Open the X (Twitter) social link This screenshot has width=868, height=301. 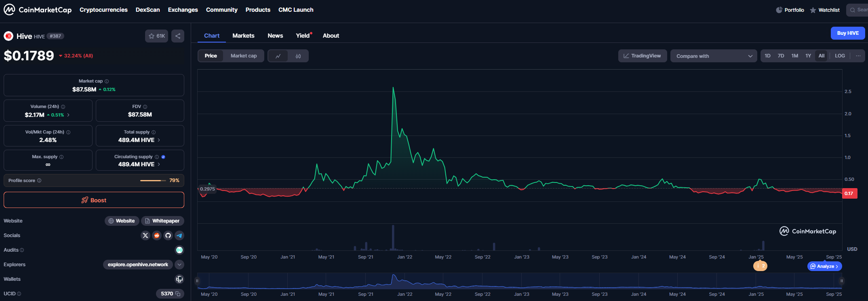coord(145,235)
